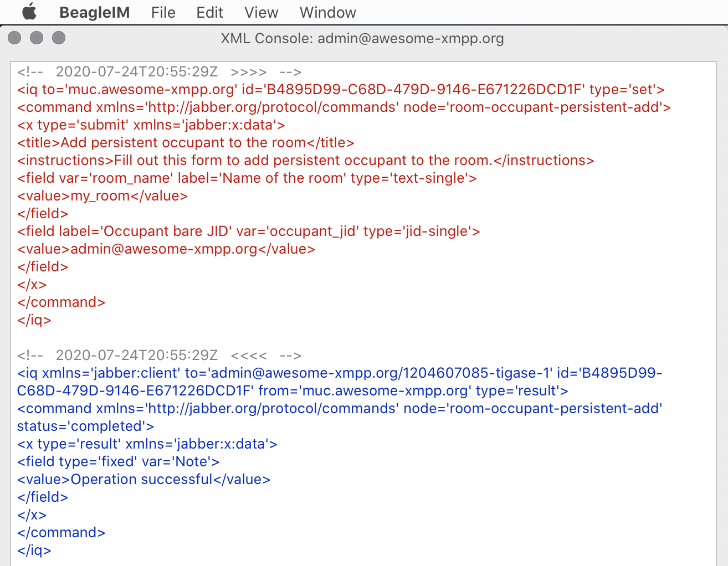Click the blue closing </field> tag
Image resolution: width=728 pixels, height=566 pixels.
(43, 497)
